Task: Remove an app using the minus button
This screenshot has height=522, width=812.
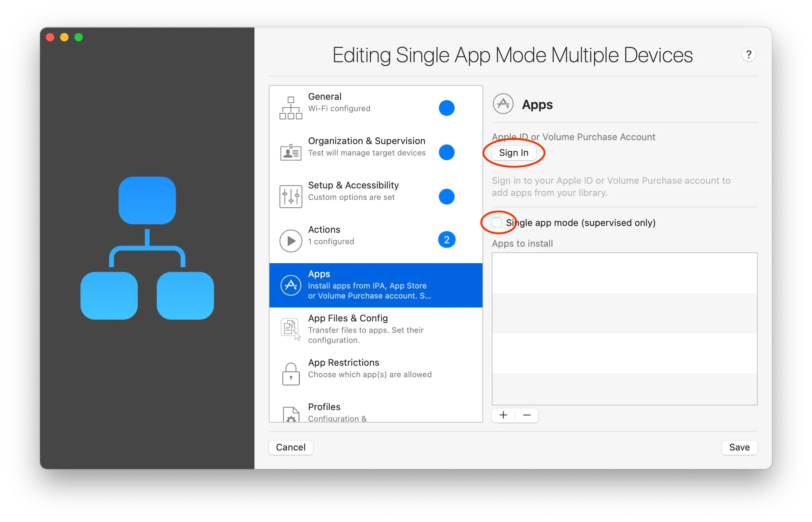Action: point(526,415)
